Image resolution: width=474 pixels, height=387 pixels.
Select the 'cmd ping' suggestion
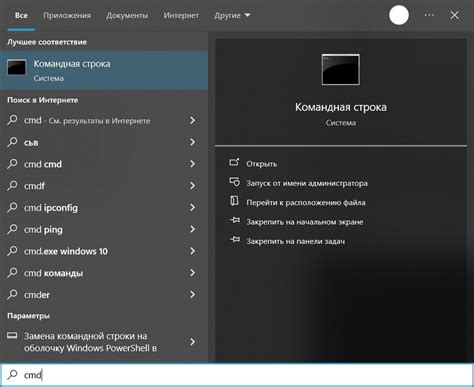pos(104,229)
